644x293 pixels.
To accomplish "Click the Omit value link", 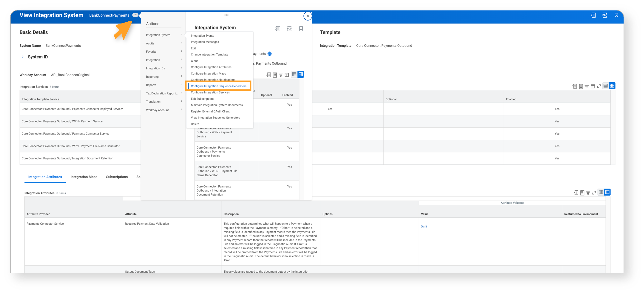I will click(424, 226).
